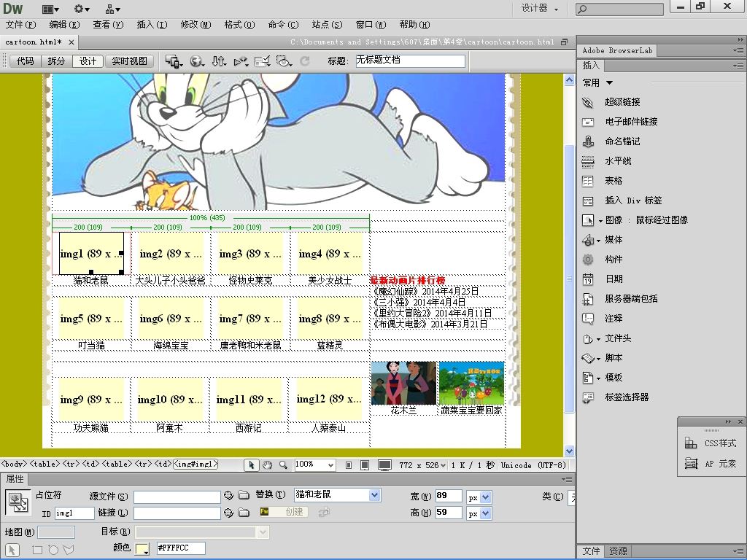
Task: Open the 插入(I) menu
Action: [152, 25]
